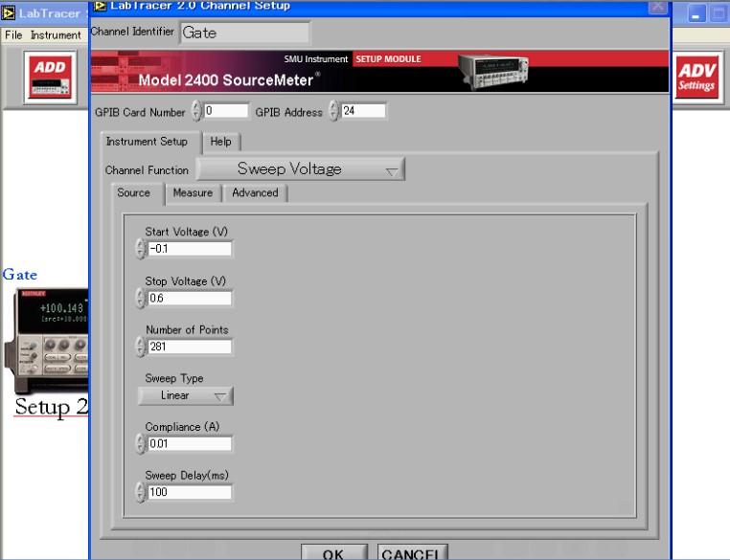The image size is (730, 560).
Task: Click GPIB Address stepper arrows
Action: click(333, 111)
